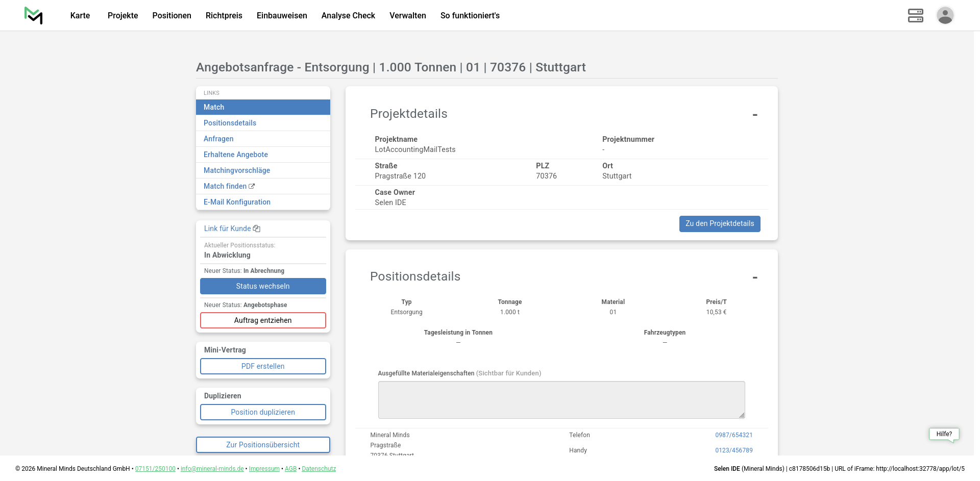Open the Hilfe? help chat bubble

944,434
